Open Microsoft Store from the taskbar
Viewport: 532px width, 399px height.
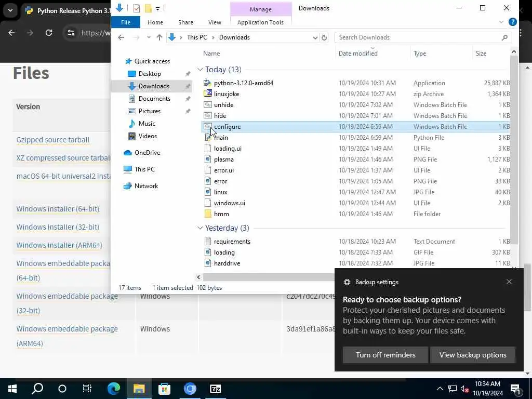(x=164, y=389)
